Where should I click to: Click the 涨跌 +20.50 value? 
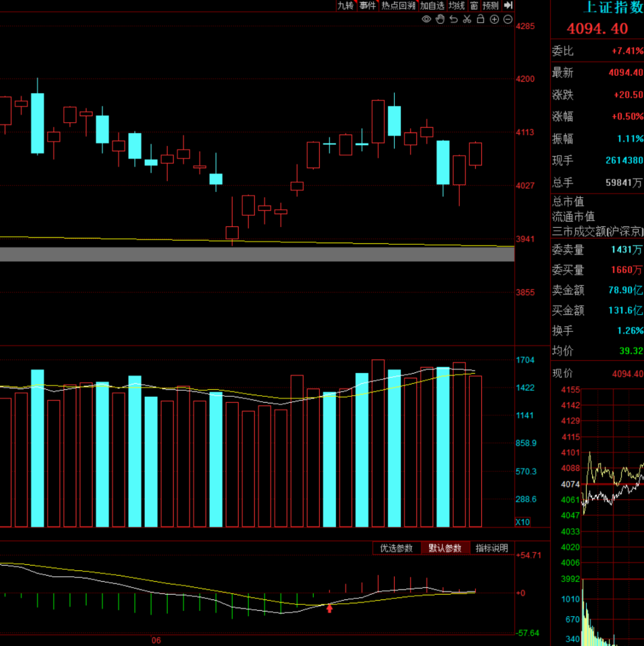pyautogui.click(x=628, y=95)
